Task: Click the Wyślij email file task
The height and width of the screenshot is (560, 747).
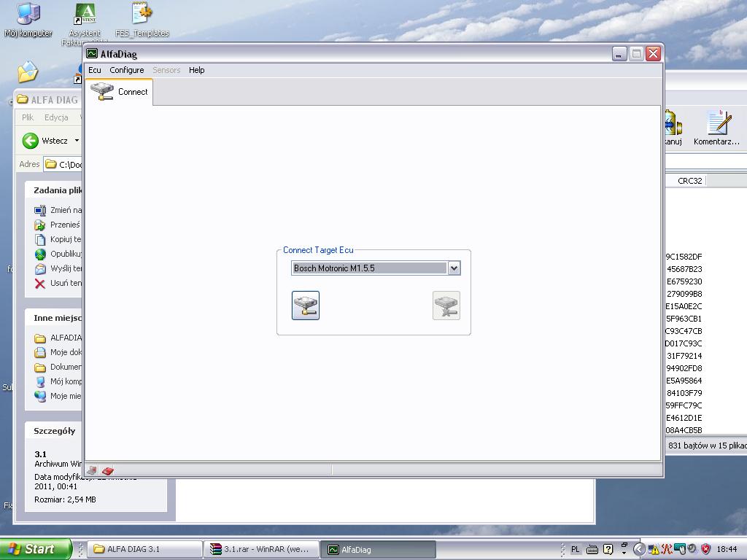Action: click(x=58, y=268)
